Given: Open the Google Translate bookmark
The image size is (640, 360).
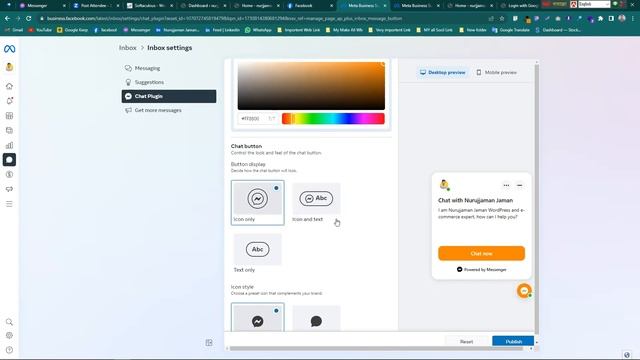Looking at the screenshot, I should (511, 30).
